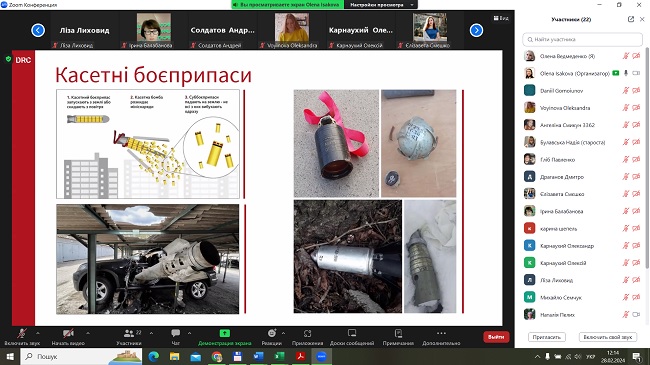Click Olena Isakova's microphone icon in the list
650x365 pixels.
(626, 73)
